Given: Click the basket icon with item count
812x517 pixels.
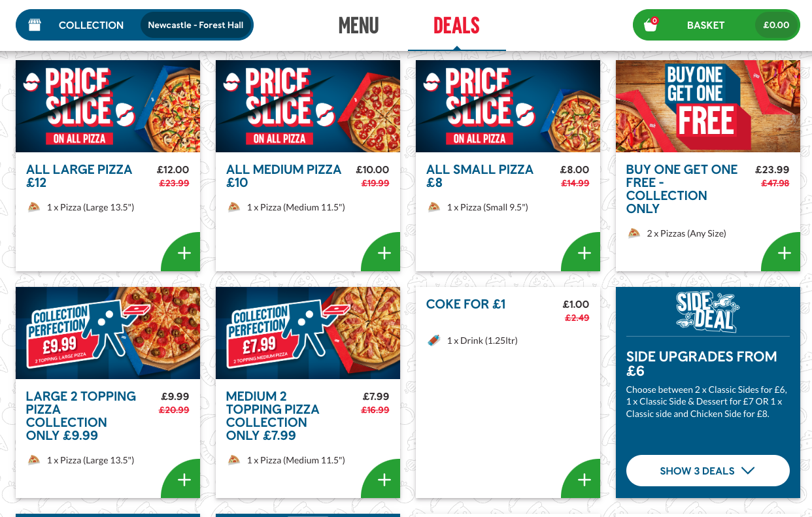Looking at the screenshot, I should (x=651, y=25).
